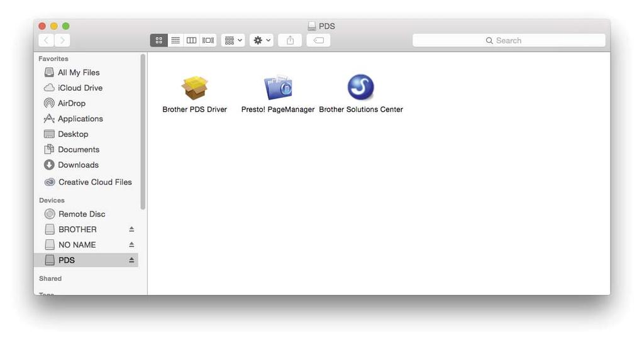Click the PDS proxy icon in title bar
This screenshot has height=343, width=644.
tap(312, 26)
